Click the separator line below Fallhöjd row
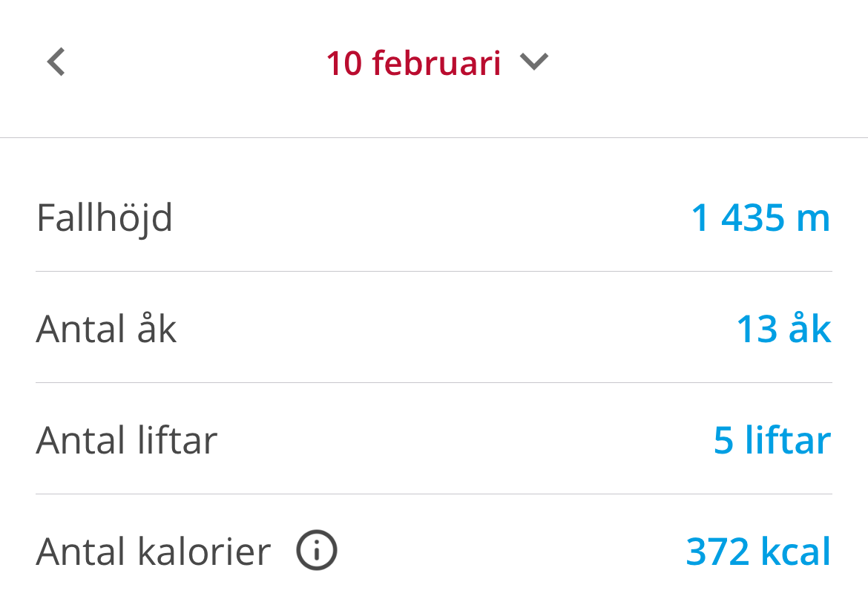The image size is (868, 602). (434, 272)
